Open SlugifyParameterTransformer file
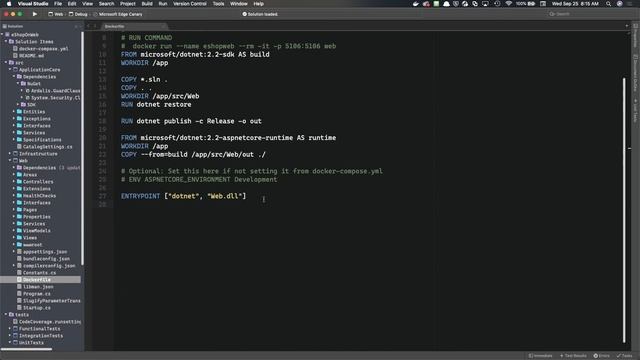 pos(51,300)
